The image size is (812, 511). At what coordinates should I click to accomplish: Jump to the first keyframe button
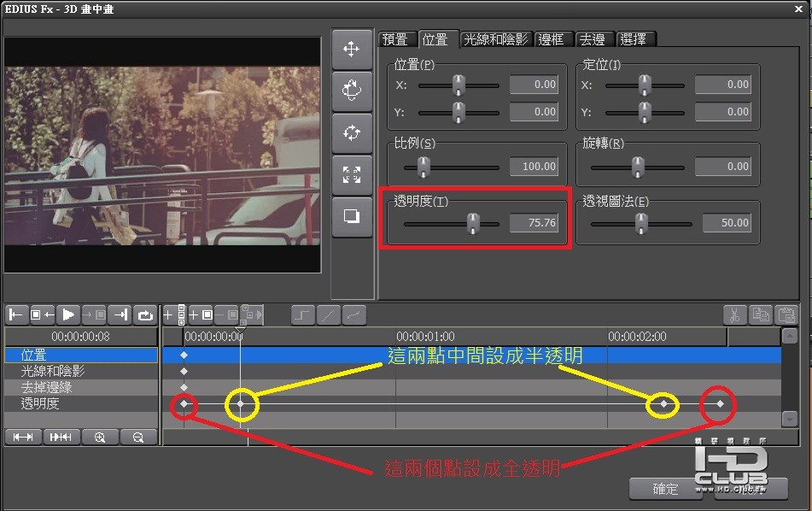[16, 314]
